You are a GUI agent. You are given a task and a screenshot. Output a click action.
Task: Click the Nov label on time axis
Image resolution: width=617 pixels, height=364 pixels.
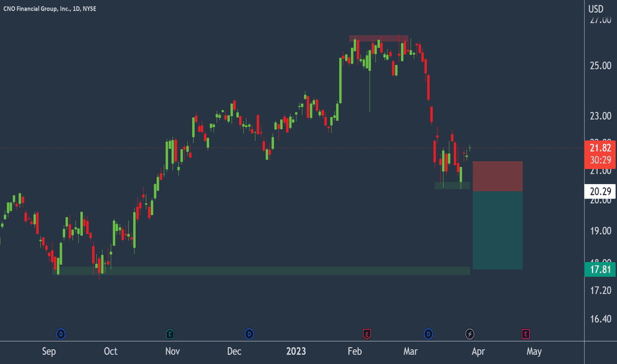click(x=172, y=351)
